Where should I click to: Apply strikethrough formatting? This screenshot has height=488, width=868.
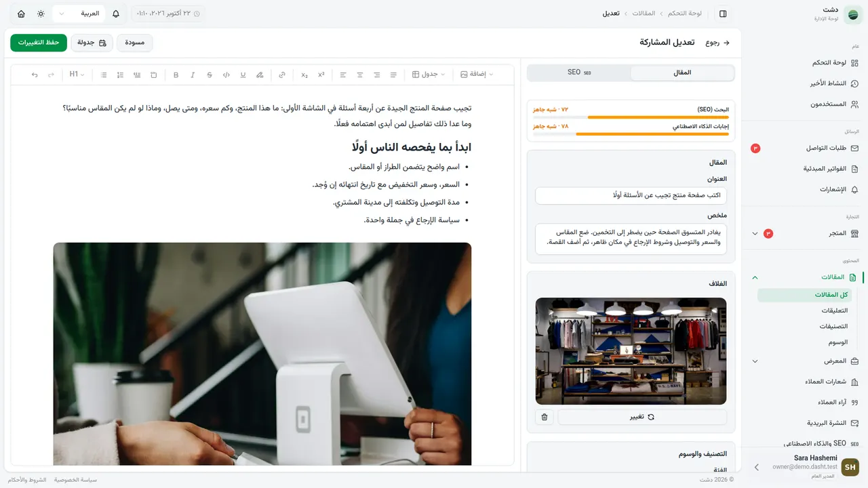point(209,75)
